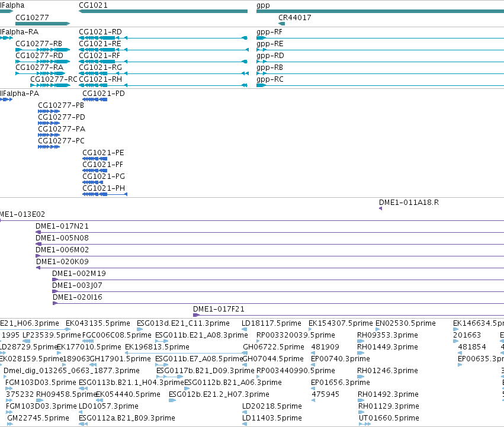Select protein CG1021-PD
The height and width of the screenshot is (427, 504).
(x=95, y=99)
